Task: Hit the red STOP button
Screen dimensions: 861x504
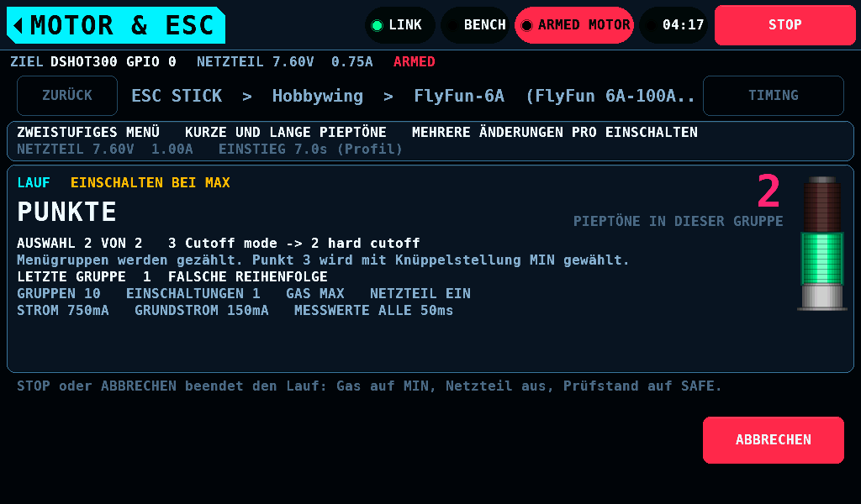Action: (x=785, y=25)
